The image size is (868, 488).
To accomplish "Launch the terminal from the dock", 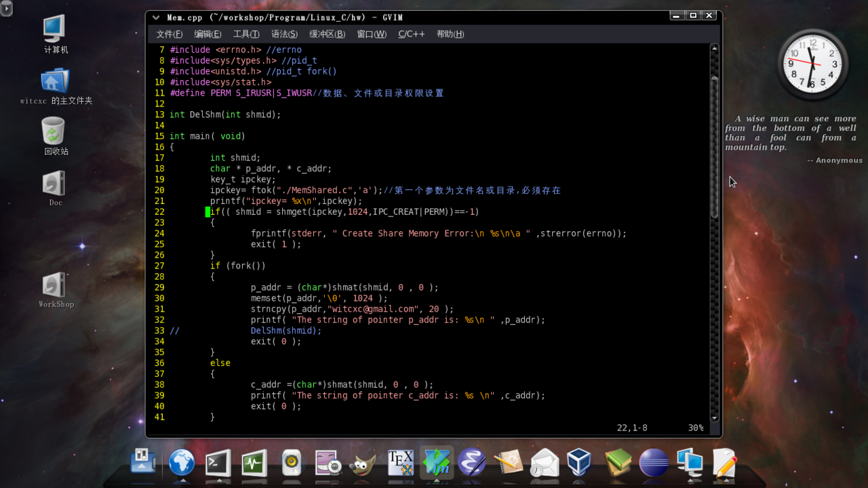I will (218, 464).
